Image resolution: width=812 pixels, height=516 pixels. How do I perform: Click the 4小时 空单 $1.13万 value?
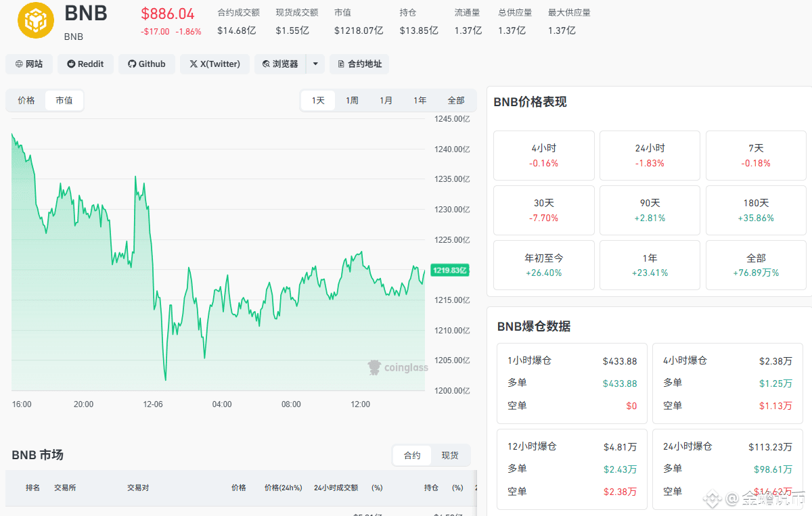point(775,406)
